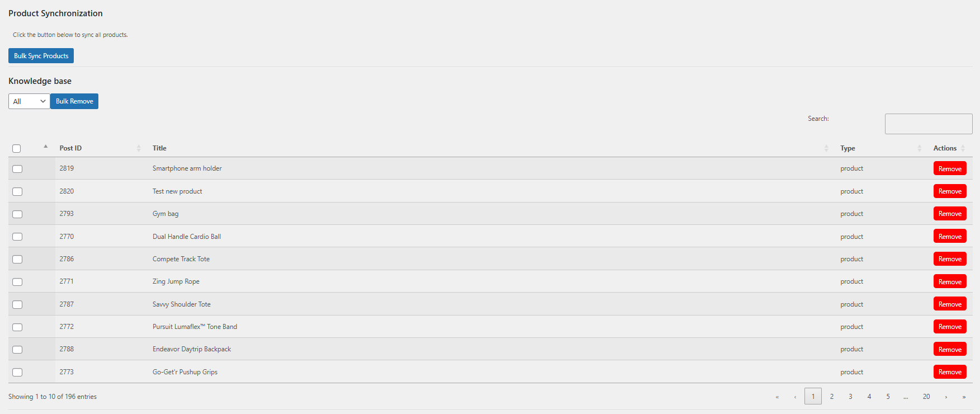Remove the Zing Jump Rope entry
Screen dimensions: 980x414
(950, 282)
